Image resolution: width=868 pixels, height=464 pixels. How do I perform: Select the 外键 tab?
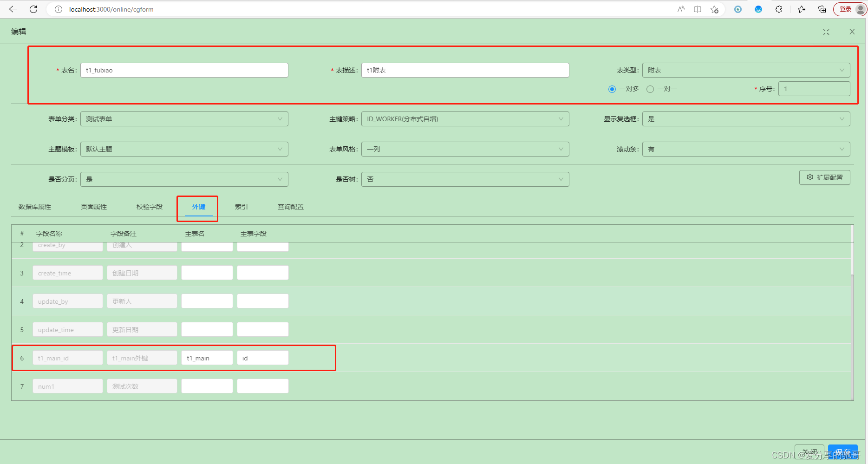pyautogui.click(x=199, y=207)
